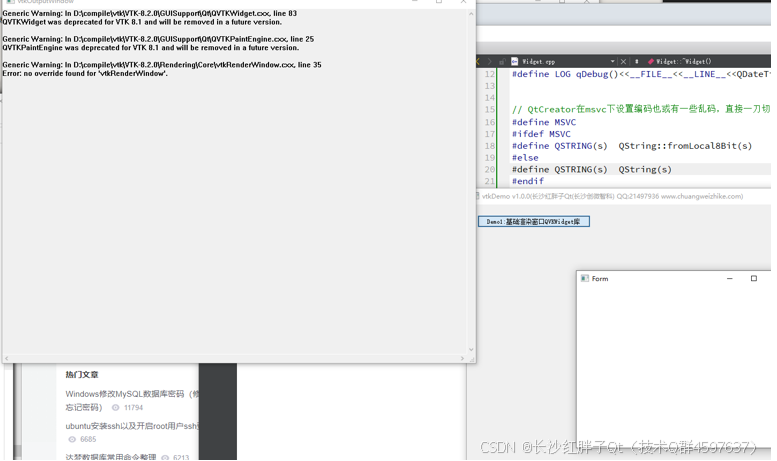Close the Widget.cpp document with the X

pyautogui.click(x=623, y=61)
